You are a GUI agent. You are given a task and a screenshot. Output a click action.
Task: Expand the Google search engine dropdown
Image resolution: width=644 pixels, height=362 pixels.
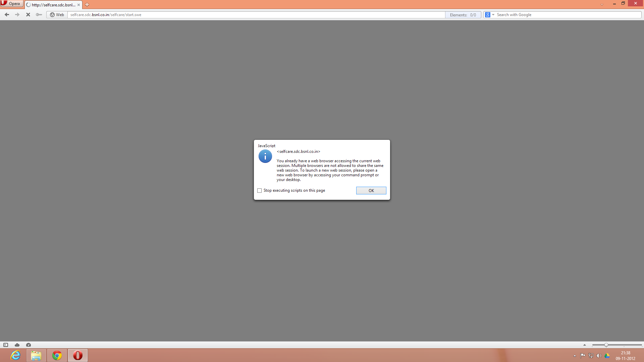[x=493, y=15]
